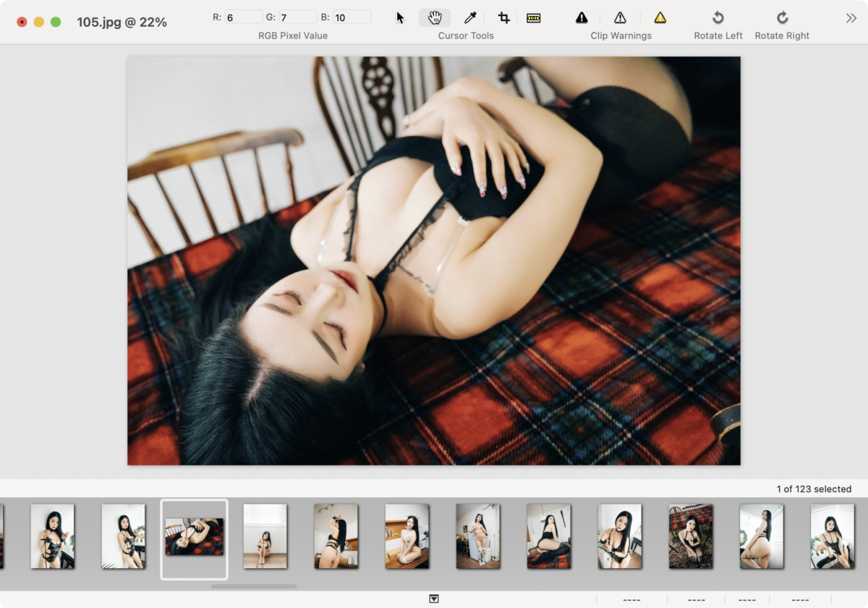This screenshot has width=868, height=608.
Task: Click the "1 of 123 selected" status text
Action: [814, 489]
